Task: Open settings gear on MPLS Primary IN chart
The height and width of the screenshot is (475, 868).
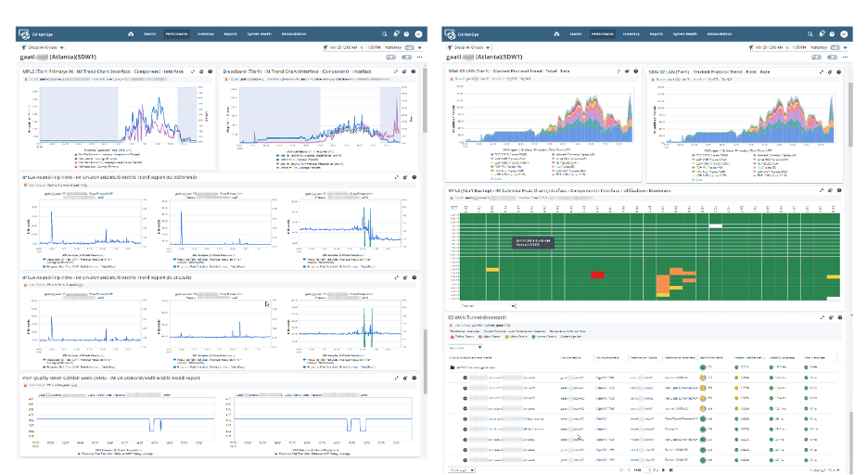Action: point(201,71)
